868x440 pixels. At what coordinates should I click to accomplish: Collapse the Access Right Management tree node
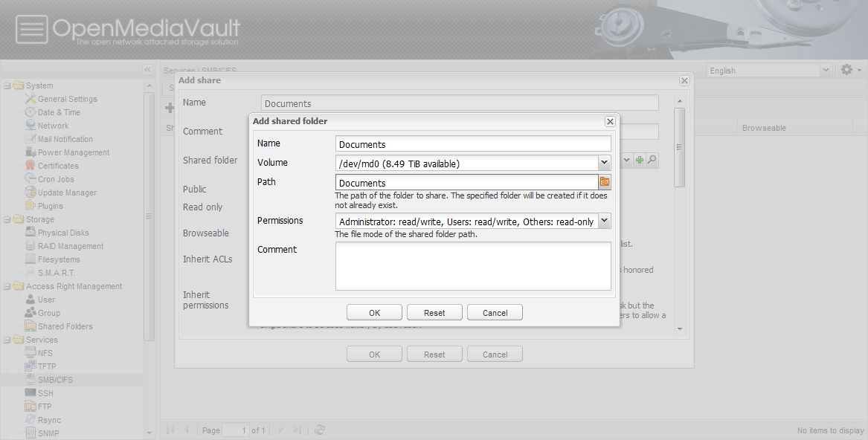click(x=7, y=287)
